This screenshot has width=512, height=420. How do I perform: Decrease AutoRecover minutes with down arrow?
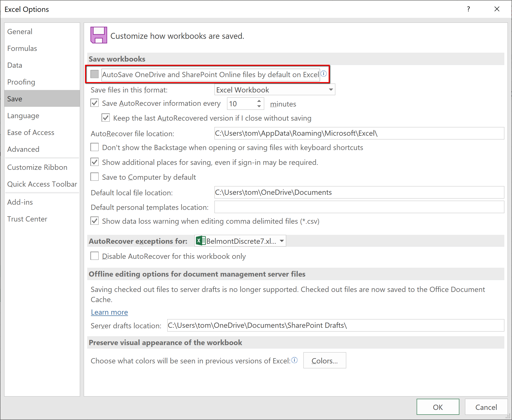tap(259, 106)
